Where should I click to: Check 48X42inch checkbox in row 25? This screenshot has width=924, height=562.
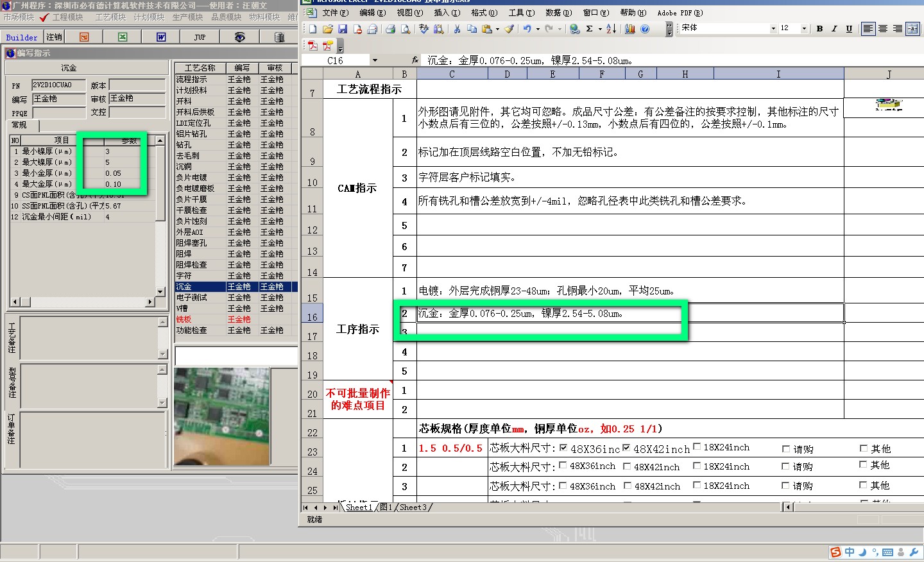click(x=628, y=486)
